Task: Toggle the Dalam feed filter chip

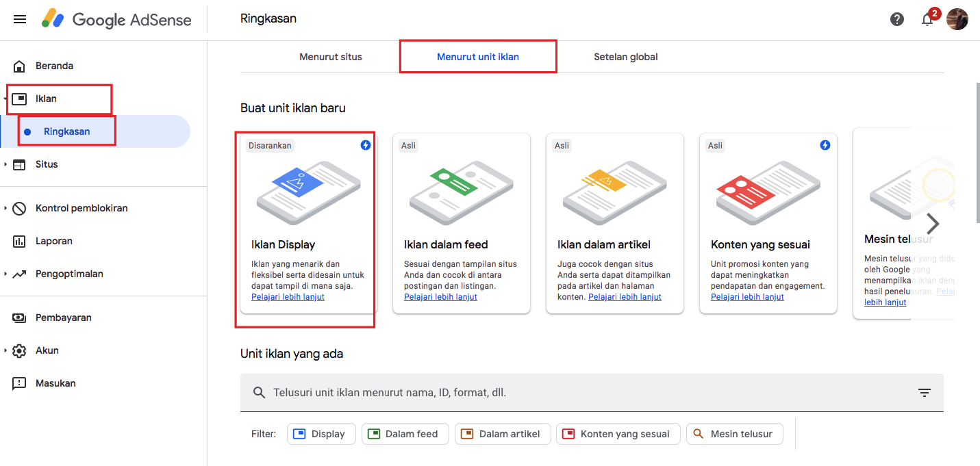Action: point(405,434)
